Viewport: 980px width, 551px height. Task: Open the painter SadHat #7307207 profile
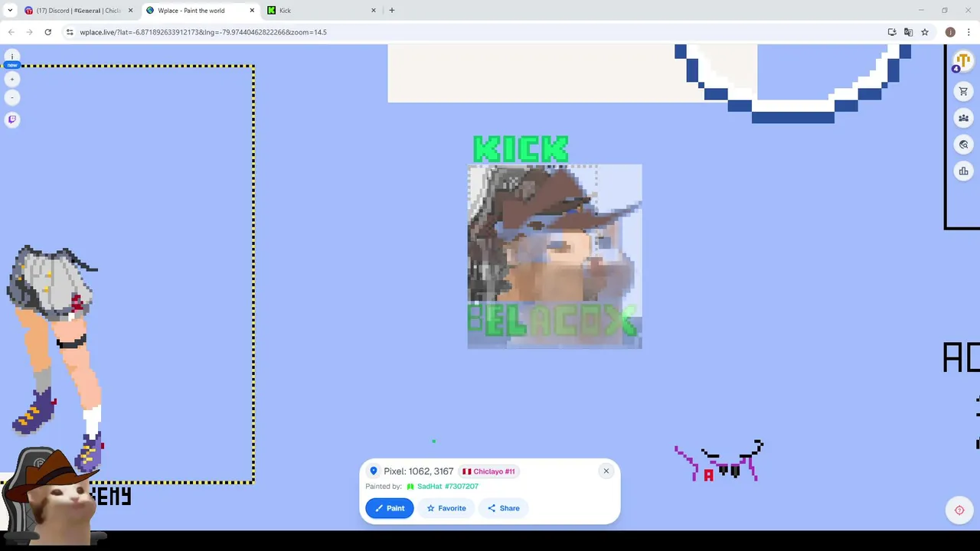(443, 487)
